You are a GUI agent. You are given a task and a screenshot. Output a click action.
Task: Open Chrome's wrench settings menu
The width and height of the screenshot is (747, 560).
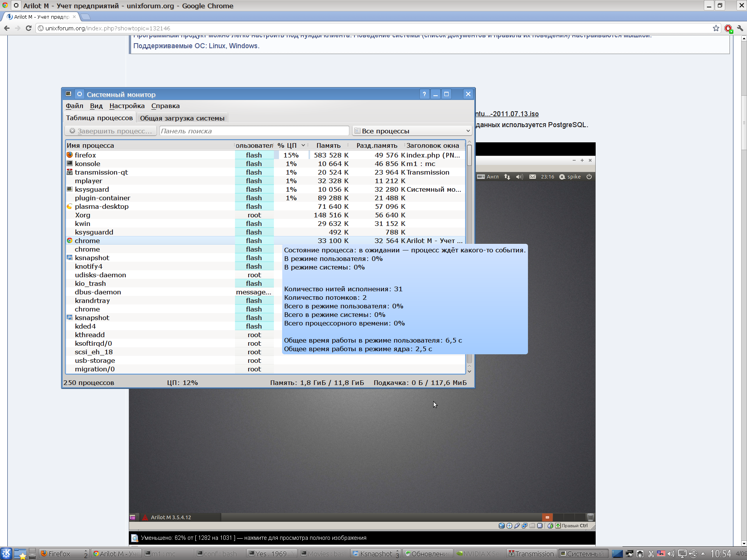(x=740, y=28)
